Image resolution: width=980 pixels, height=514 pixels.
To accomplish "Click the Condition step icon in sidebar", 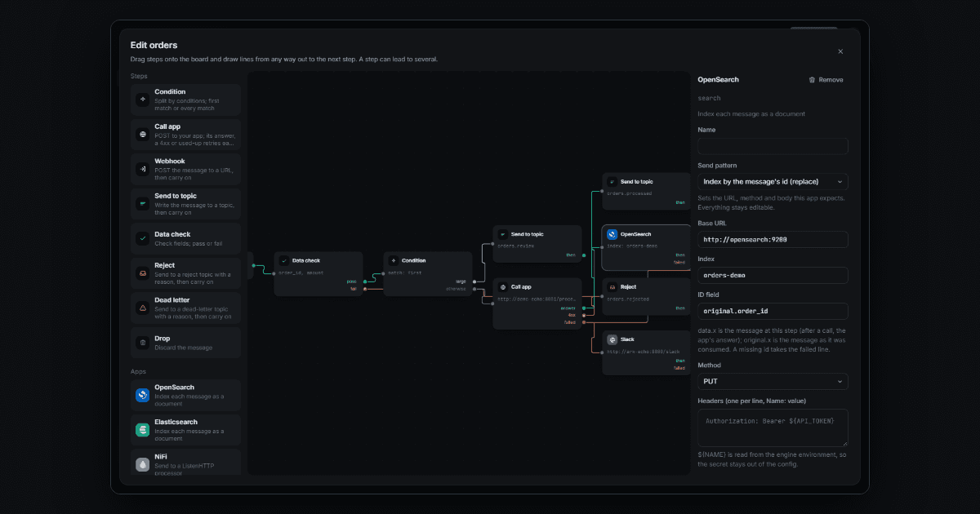I will coord(143,100).
